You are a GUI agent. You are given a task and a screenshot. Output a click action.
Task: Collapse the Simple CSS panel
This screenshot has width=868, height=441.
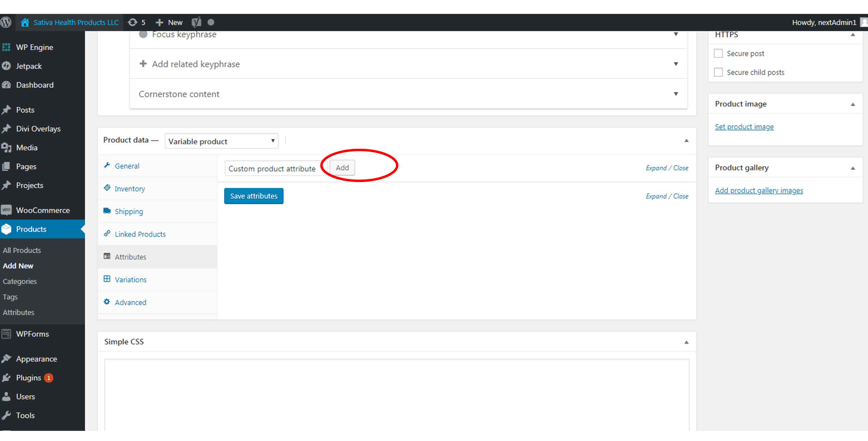pos(686,342)
